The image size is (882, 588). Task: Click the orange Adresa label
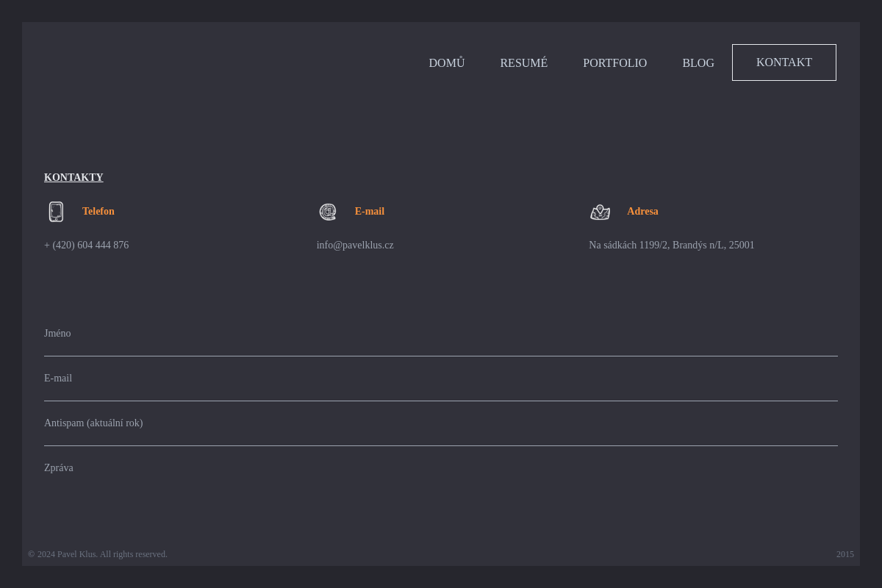[x=642, y=211]
